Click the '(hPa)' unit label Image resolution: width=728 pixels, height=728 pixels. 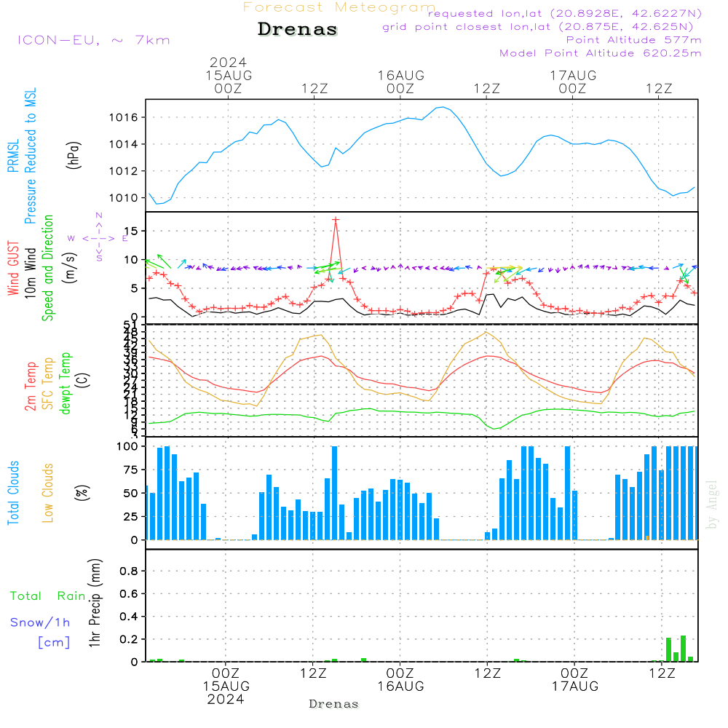[x=74, y=155]
